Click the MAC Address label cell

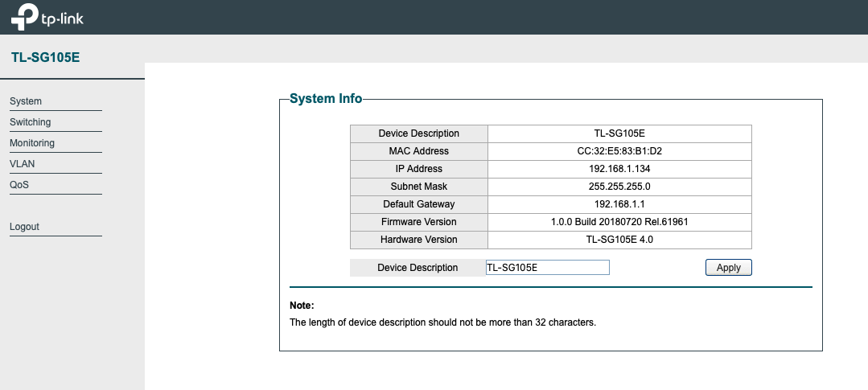419,151
